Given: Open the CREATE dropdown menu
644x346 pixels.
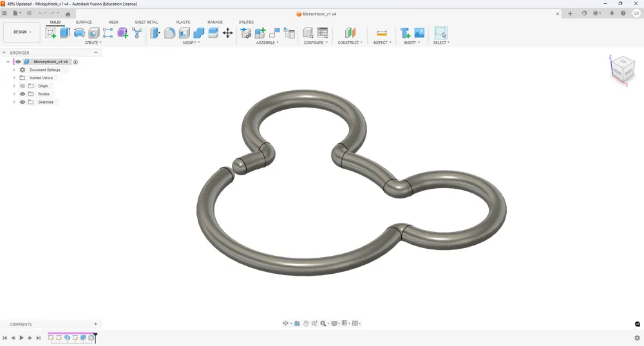Looking at the screenshot, I should click(x=93, y=43).
